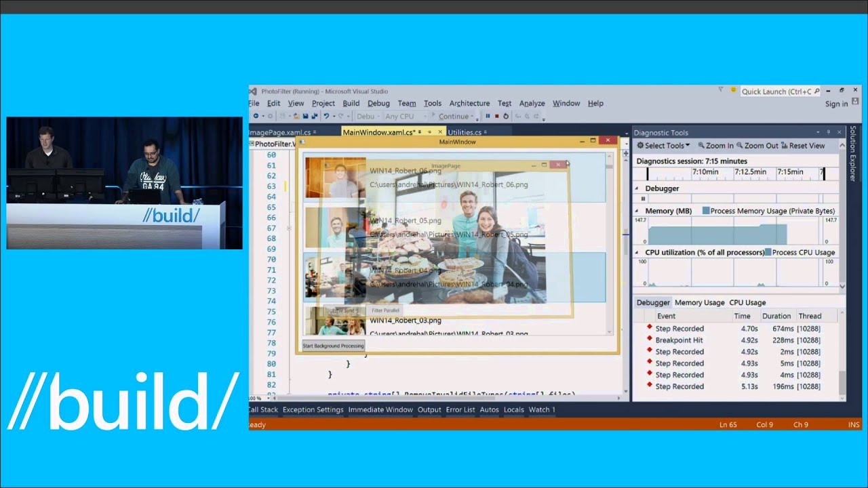The height and width of the screenshot is (488, 868).
Task: Open the Architecture menu
Action: (x=469, y=103)
